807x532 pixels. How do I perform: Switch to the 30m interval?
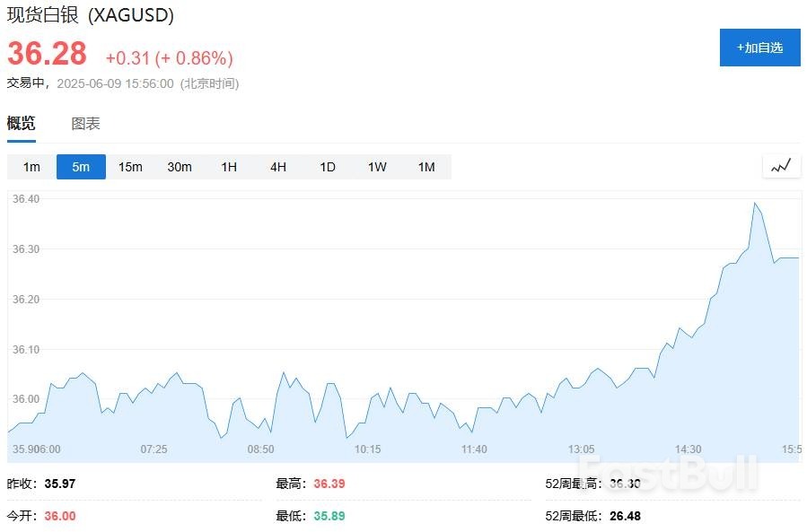coord(180,167)
